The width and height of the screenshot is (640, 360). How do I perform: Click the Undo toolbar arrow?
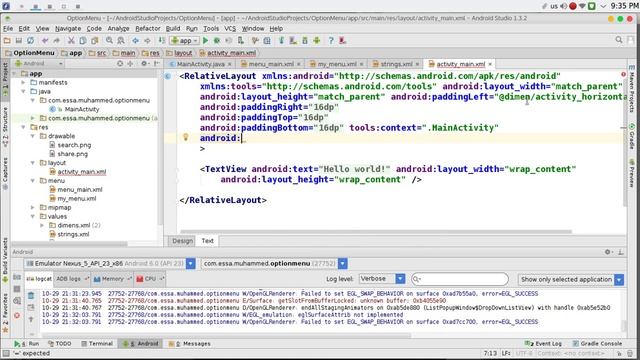(x=45, y=40)
